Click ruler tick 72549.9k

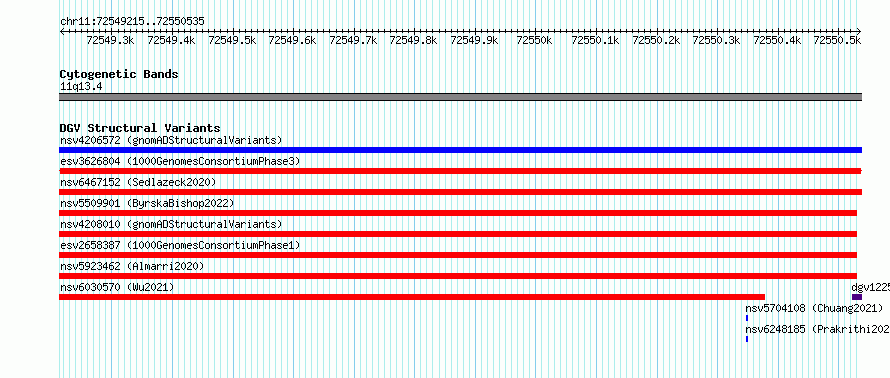(x=475, y=40)
